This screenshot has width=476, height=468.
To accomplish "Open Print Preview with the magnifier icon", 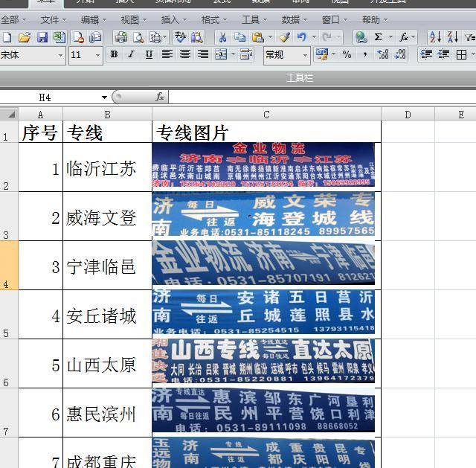I will click(138, 37).
